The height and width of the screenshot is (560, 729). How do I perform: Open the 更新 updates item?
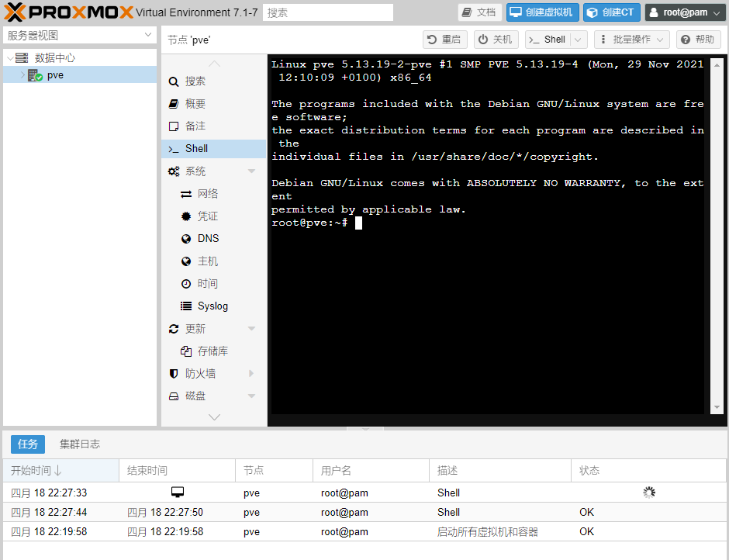(x=195, y=329)
